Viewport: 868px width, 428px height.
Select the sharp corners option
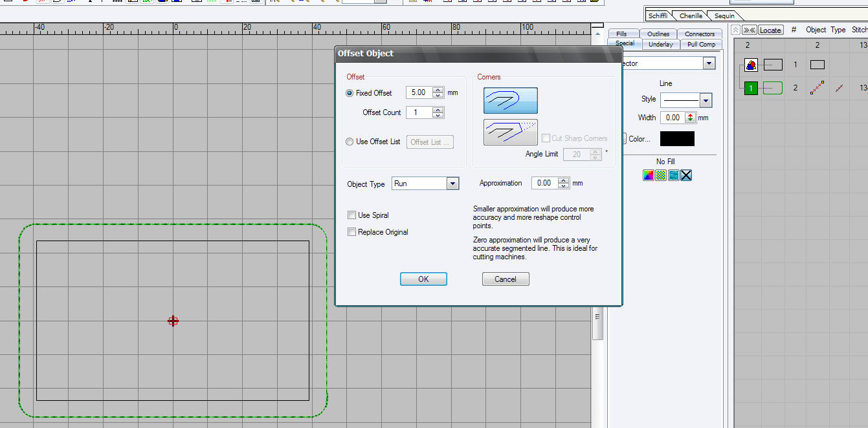pyautogui.click(x=511, y=132)
